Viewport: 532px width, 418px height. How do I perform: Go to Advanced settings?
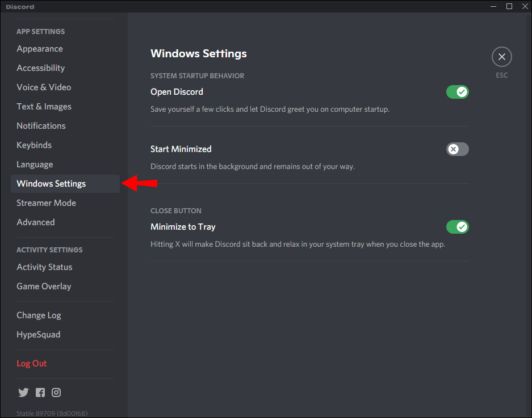coord(36,222)
